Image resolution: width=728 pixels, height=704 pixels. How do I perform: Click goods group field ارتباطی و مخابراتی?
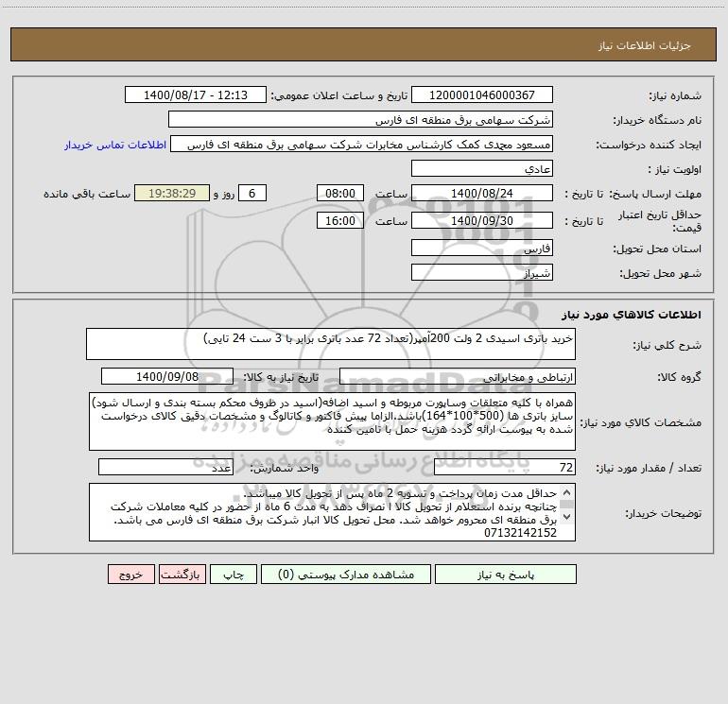[458, 376]
